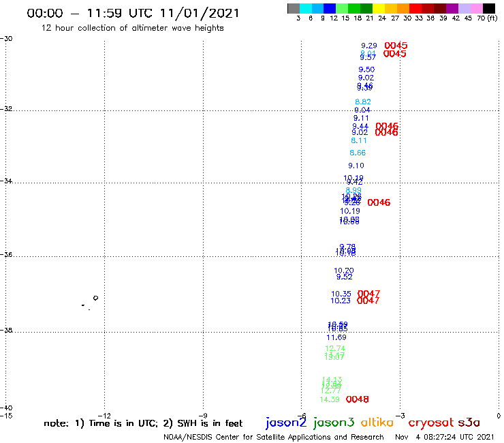The width and height of the screenshot is (504, 443).
Task: Click the wave height value 10.23
Action: (341, 301)
